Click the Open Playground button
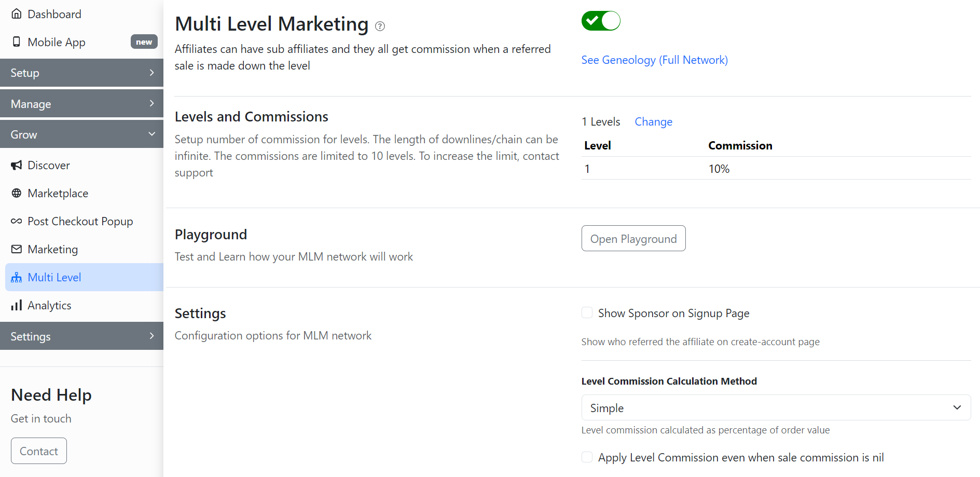Screen dimensions: 980x477 [633, 239]
